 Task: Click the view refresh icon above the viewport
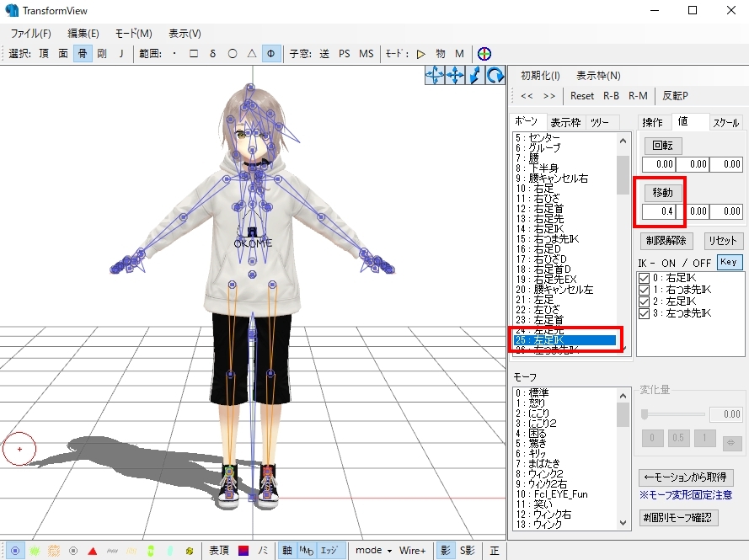[496, 75]
